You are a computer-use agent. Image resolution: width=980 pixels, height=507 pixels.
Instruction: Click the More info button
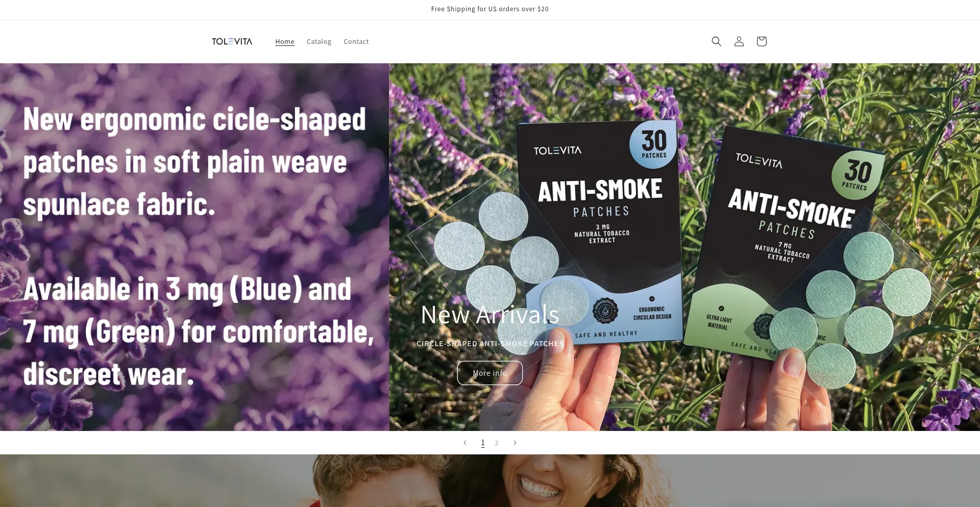point(490,373)
